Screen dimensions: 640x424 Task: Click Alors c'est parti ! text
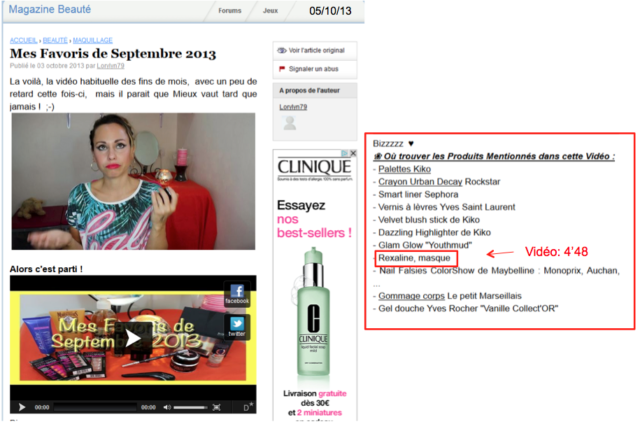(46, 269)
